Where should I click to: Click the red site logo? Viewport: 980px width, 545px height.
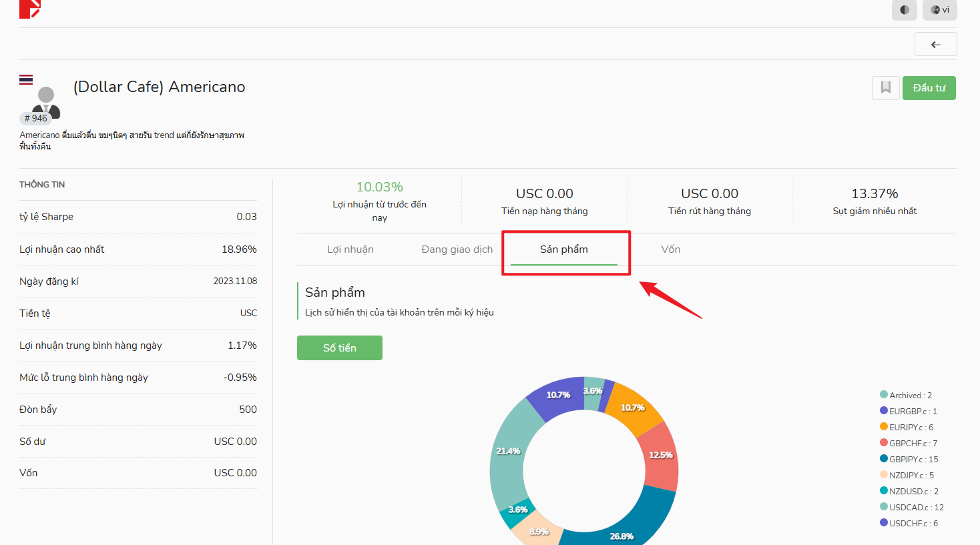pyautogui.click(x=30, y=8)
